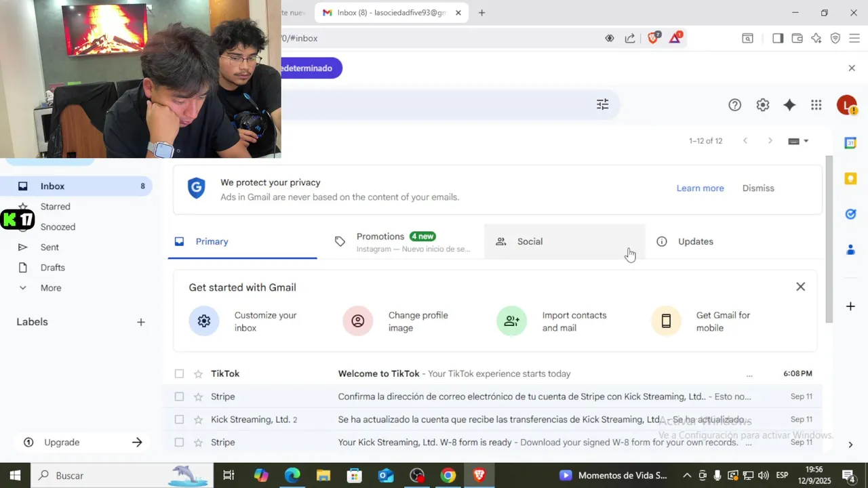868x488 pixels.
Task: Click the share page icon in address bar
Action: point(630,39)
